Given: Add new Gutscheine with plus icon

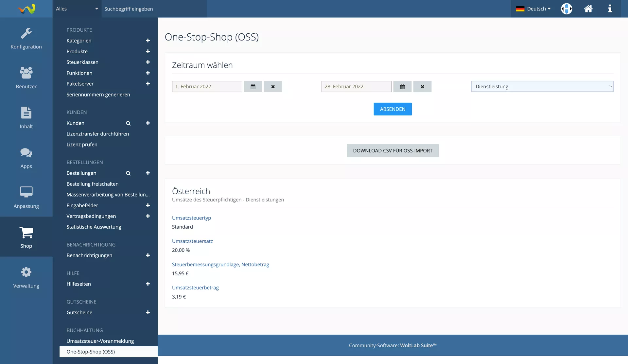Looking at the screenshot, I should point(148,312).
